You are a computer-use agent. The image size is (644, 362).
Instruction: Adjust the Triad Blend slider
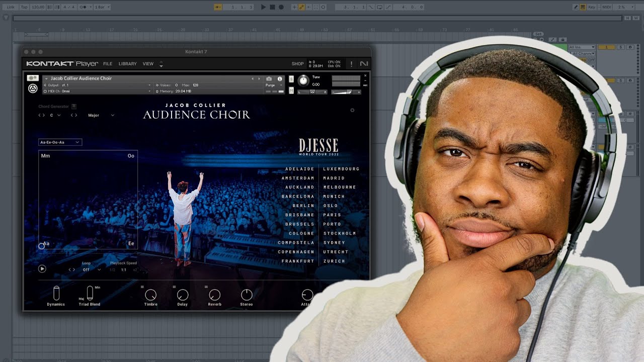point(90,293)
